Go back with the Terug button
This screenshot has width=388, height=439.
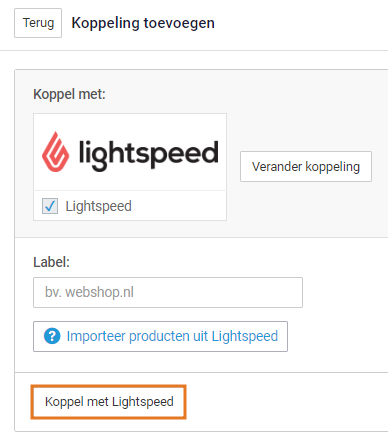[38, 23]
